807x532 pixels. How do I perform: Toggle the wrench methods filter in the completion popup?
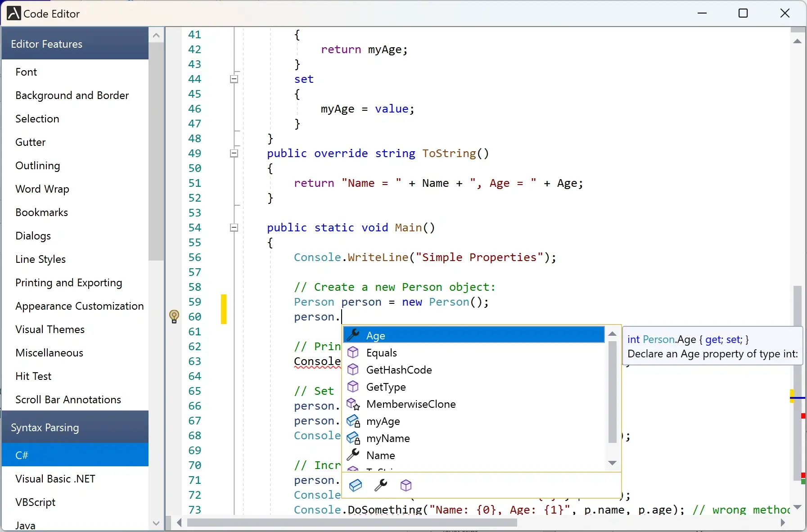(381, 486)
